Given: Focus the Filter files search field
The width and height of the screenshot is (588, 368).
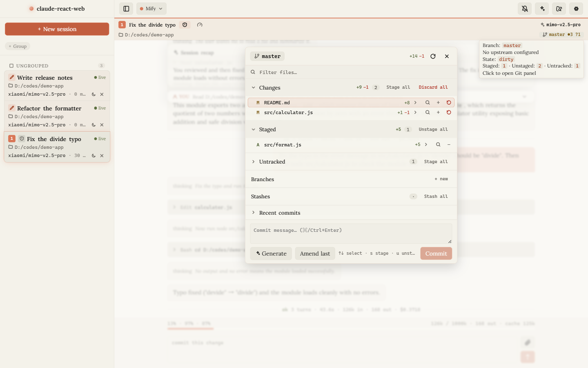Looking at the screenshot, I should tap(351, 72).
